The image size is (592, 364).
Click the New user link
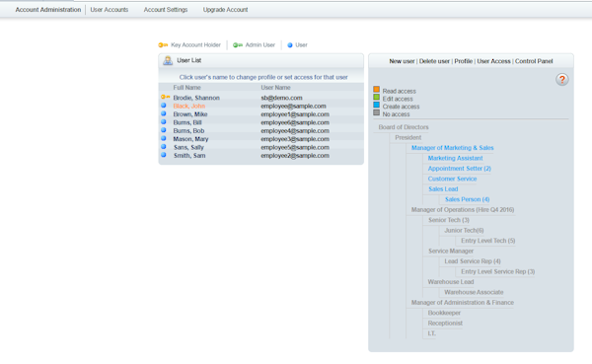tap(402, 61)
